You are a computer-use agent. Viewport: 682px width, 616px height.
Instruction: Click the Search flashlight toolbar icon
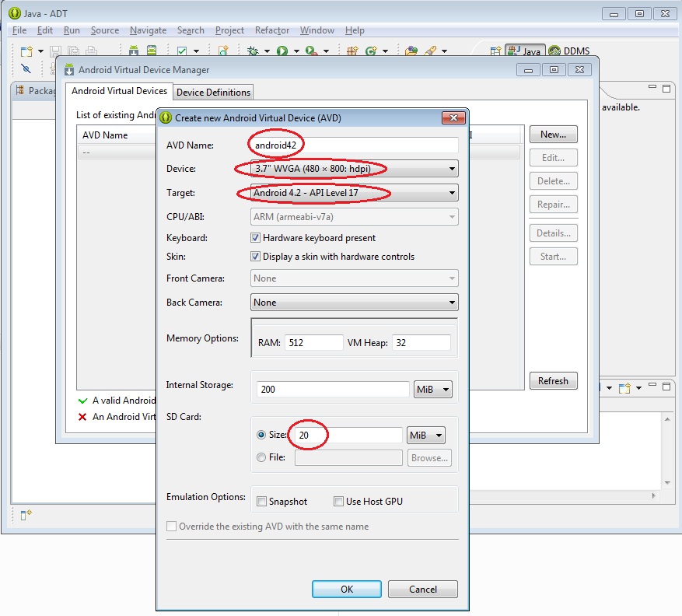431,51
